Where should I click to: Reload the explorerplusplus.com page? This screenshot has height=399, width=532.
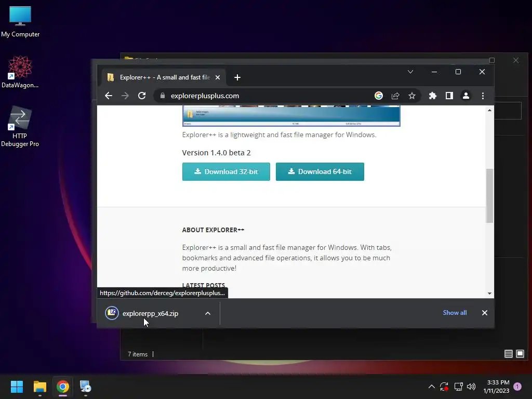(142, 96)
